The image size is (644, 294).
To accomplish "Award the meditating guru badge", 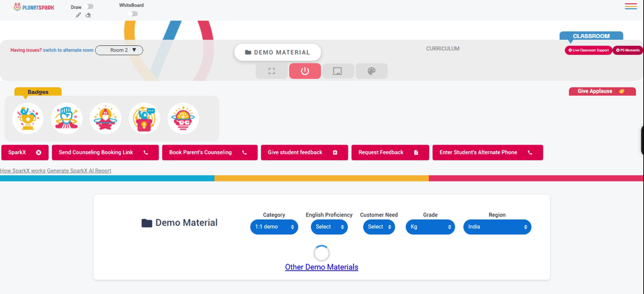I will pyautogui.click(x=106, y=118).
